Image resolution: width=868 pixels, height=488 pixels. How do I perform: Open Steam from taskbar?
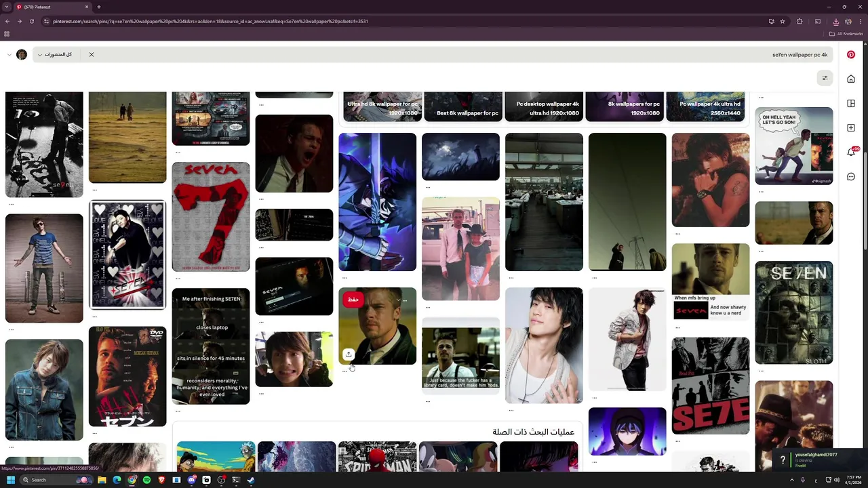click(251, 480)
